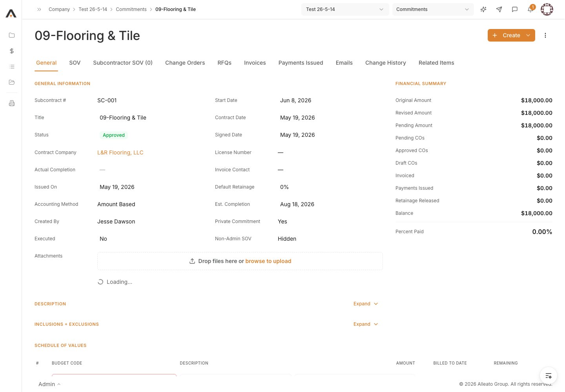Open the folder icon in the sidebar
Image resolution: width=565 pixels, height=392 pixels.
point(12,35)
